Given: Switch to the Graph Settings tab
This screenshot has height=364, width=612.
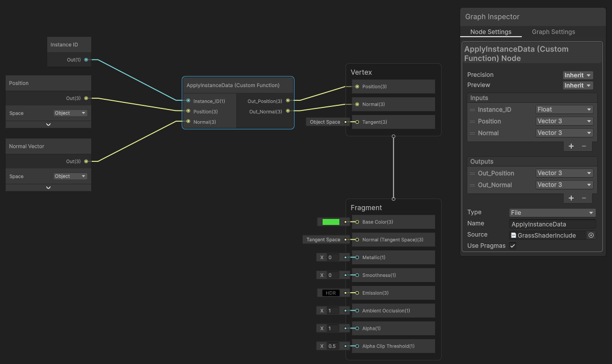Looking at the screenshot, I should tap(553, 32).
